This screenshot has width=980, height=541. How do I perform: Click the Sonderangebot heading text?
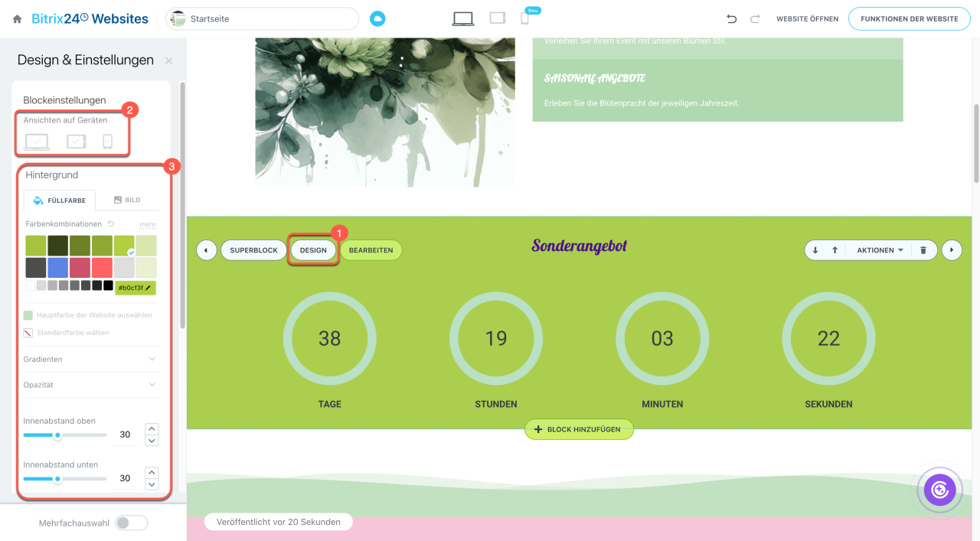pyautogui.click(x=580, y=246)
